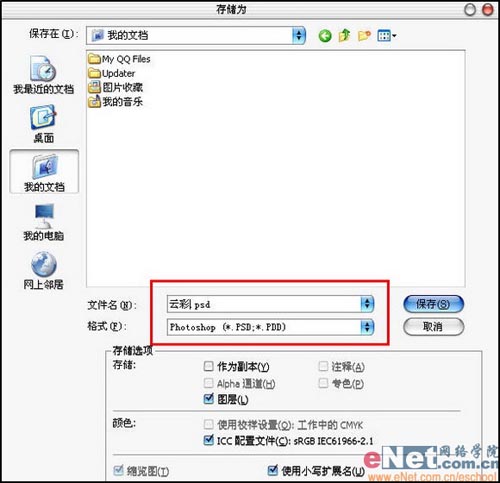Screen dimensions: 500x483
Task: Open the View menu icon
Action: (x=386, y=35)
